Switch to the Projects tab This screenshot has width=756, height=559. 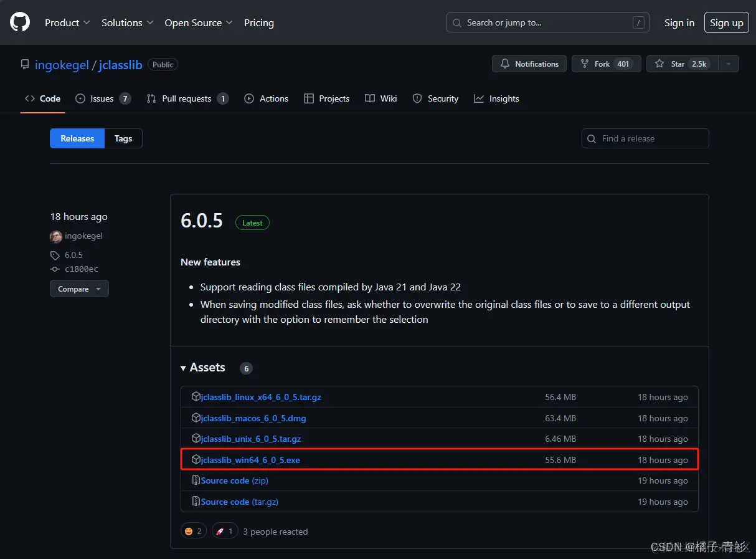pos(326,98)
